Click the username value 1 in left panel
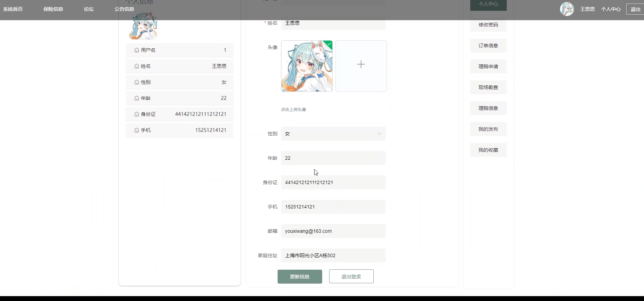 pos(225,50)
